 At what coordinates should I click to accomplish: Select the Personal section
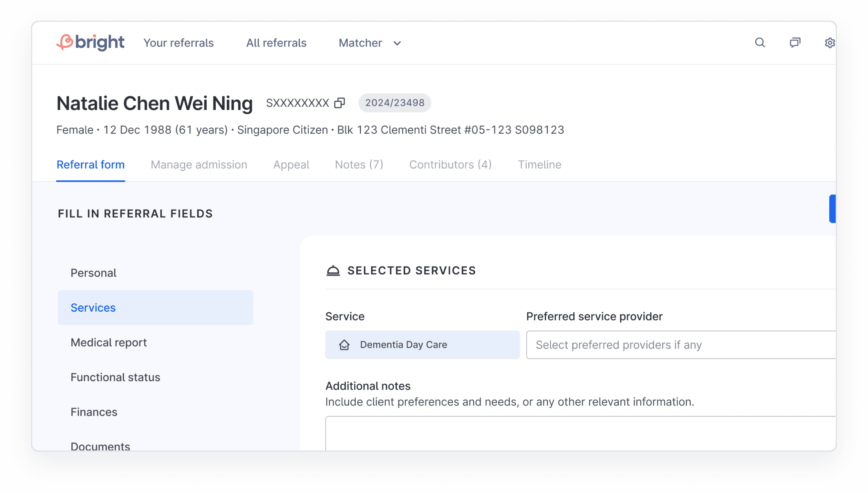(156, 273)
